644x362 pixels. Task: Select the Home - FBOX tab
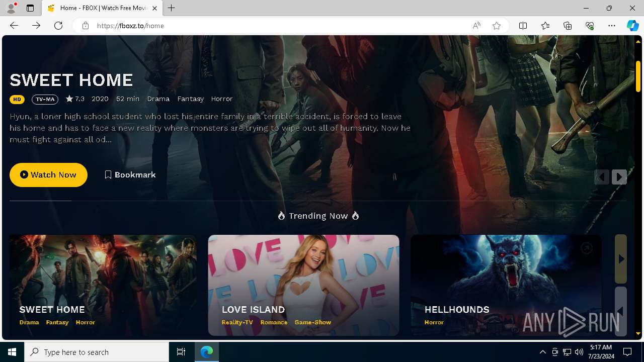(102, 8)
